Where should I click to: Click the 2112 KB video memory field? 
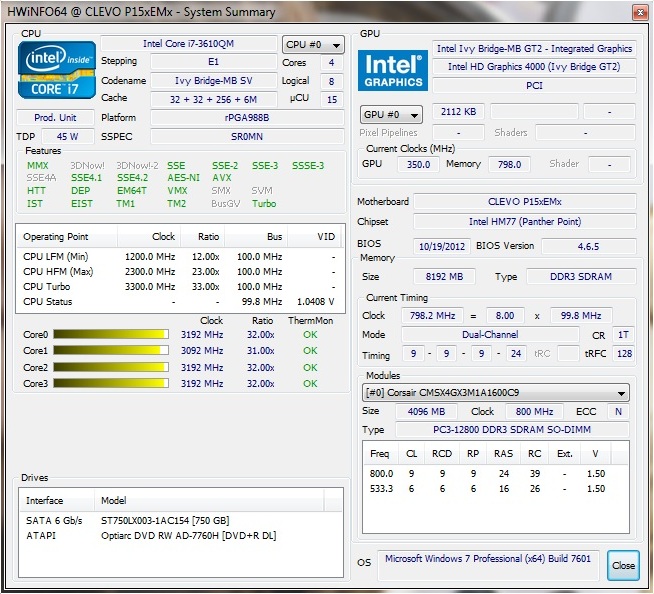(458, 111)
